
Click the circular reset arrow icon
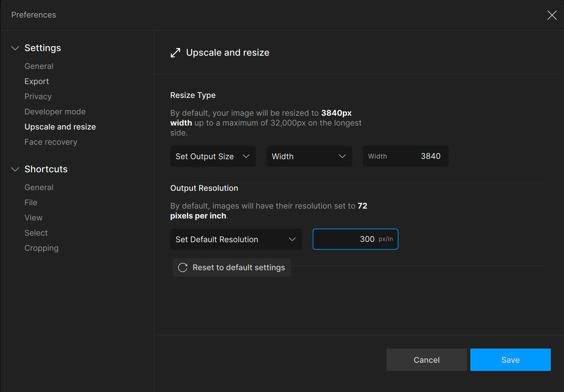(x=183, y=267)
